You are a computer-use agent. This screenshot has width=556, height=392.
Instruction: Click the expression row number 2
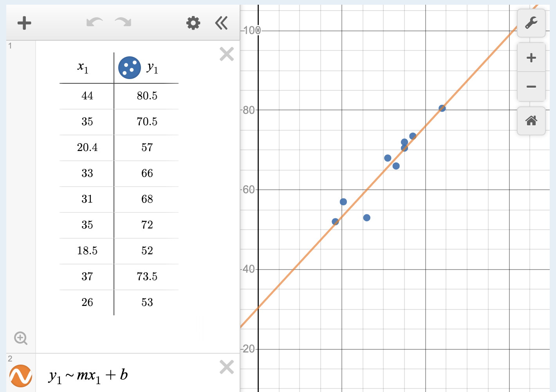tap(10, 359)
